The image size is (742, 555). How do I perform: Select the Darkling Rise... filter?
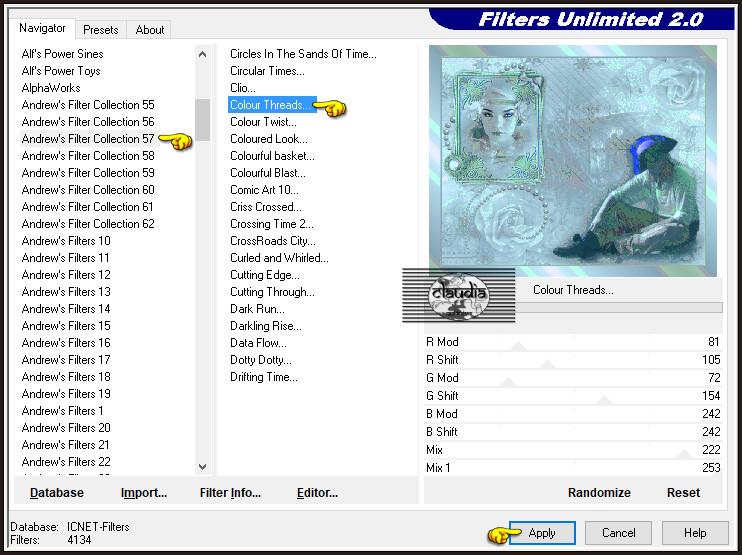click(x=266, y=326)
